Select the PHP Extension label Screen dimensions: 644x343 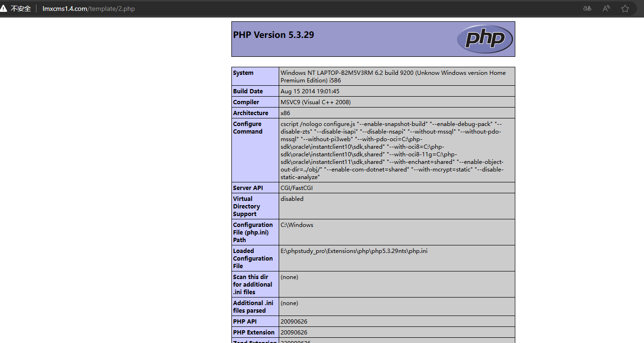254,333
